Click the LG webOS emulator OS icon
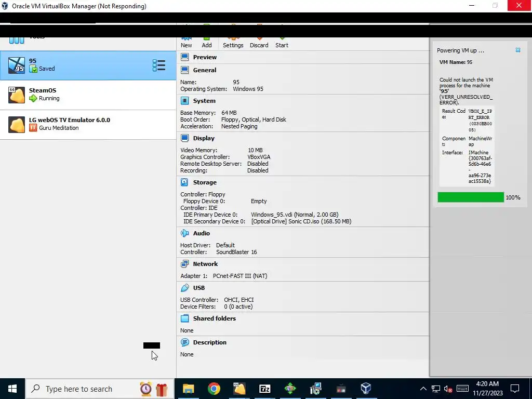Screen dimensions: 532x399 tap(16, 125)
